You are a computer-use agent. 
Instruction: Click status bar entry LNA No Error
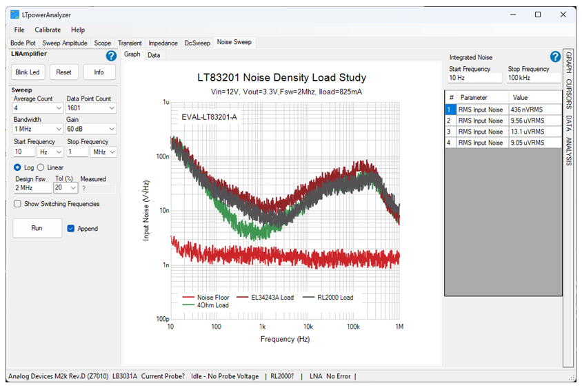click(330, 376)
